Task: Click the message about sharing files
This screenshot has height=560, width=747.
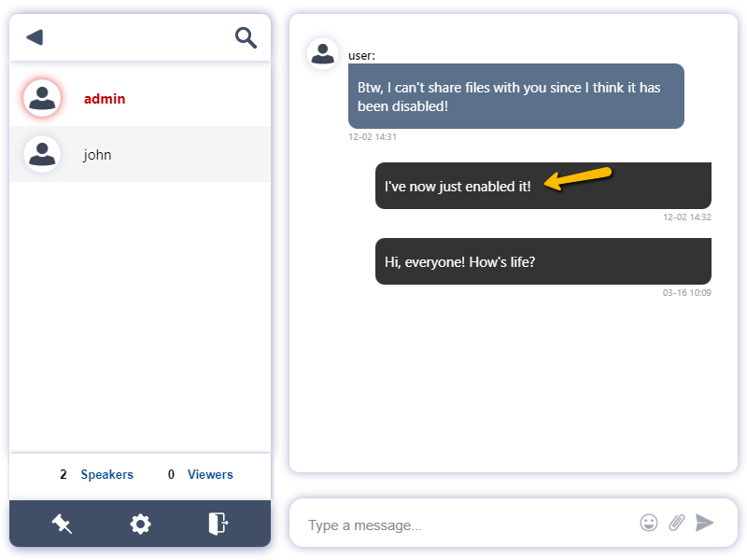Action: 515,96
